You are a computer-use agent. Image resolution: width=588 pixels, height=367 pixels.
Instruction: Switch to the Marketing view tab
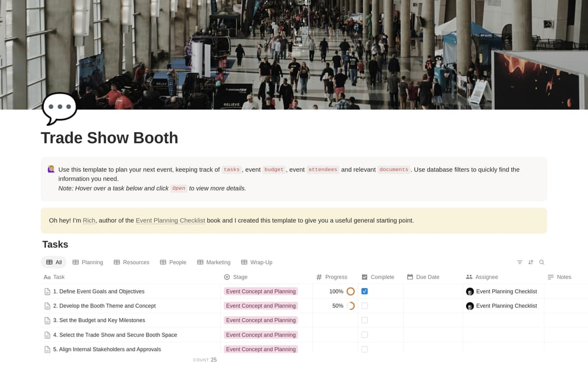(214, 262)
